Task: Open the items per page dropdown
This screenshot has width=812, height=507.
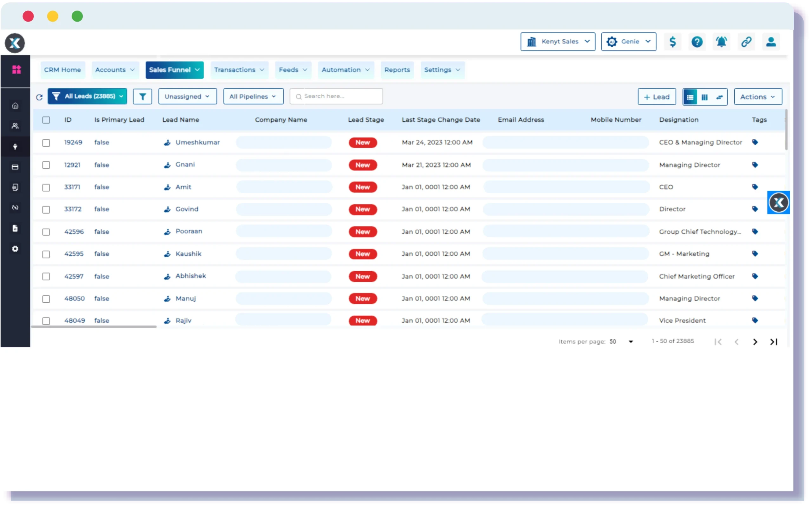Action: (630, 342)
